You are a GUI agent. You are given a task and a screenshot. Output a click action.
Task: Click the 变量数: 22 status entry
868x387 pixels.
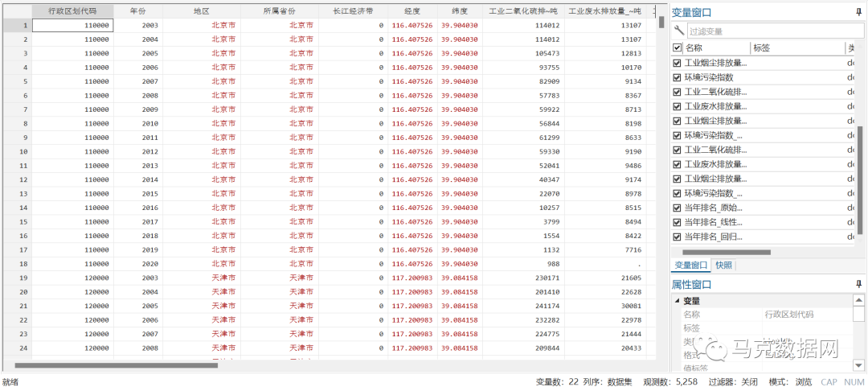[x=558, y=381]
